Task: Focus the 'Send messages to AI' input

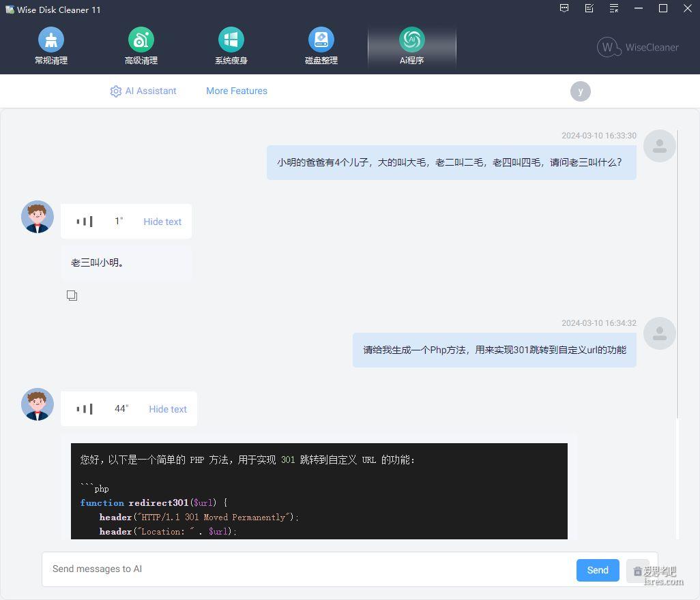Action: tap(308, 569)
